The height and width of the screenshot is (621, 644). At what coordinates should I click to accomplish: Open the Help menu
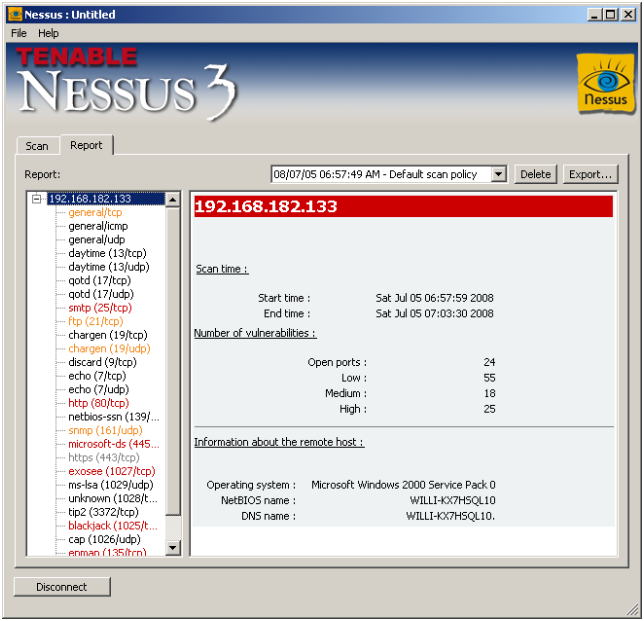click(x=49, y=33)
